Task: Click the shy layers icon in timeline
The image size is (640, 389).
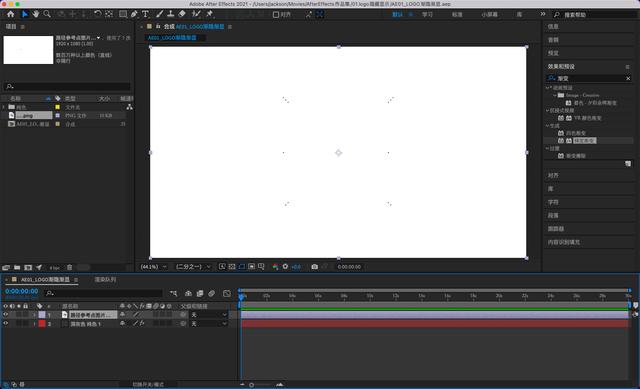Action: coord(188,293)
